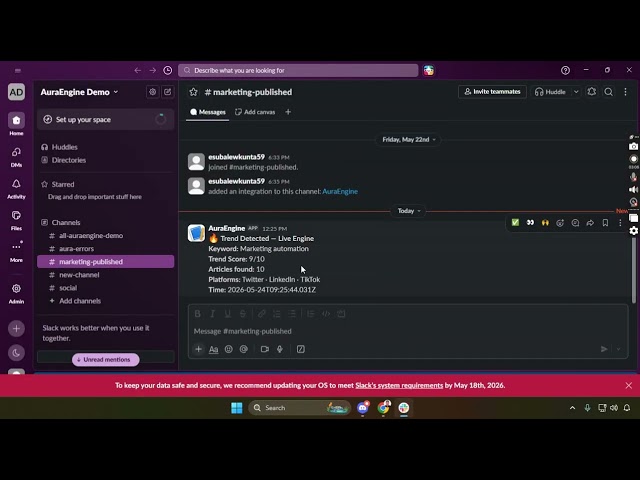Insert a mention with @ icon
Screen dimensions: 640x480
(x=244, y=349)
